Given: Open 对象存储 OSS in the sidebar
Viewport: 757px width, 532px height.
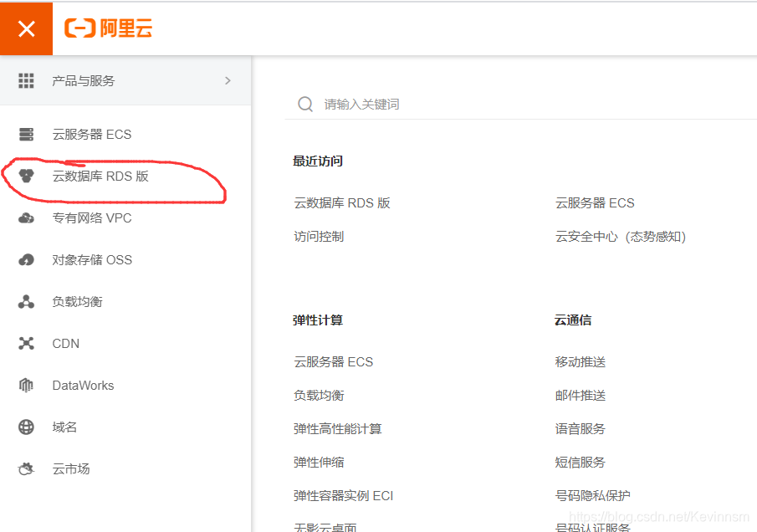Looking at the screenshot, I should 92,260.
